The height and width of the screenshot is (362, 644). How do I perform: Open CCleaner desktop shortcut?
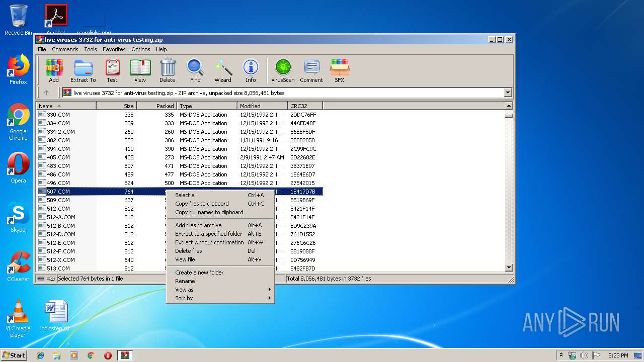click(x=18, y=266)
